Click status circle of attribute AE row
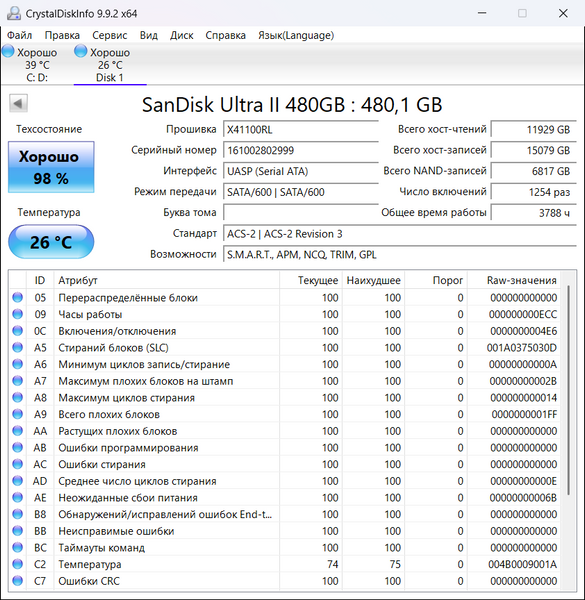The width and height of the screenshot is (585, 600). (x=18, y=497)
